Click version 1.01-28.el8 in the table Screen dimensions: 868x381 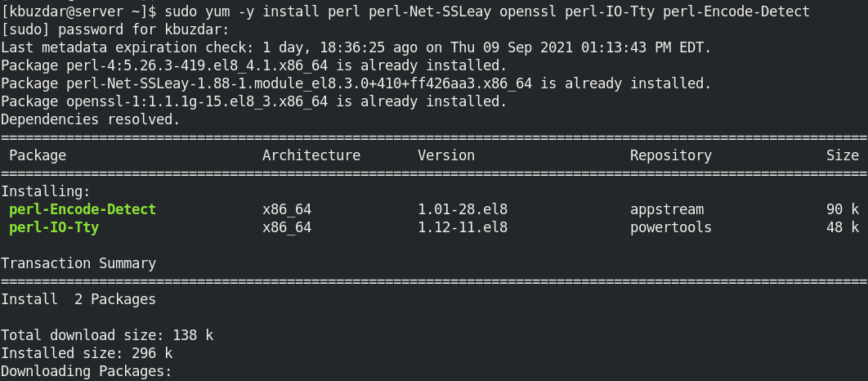(462, 209)
